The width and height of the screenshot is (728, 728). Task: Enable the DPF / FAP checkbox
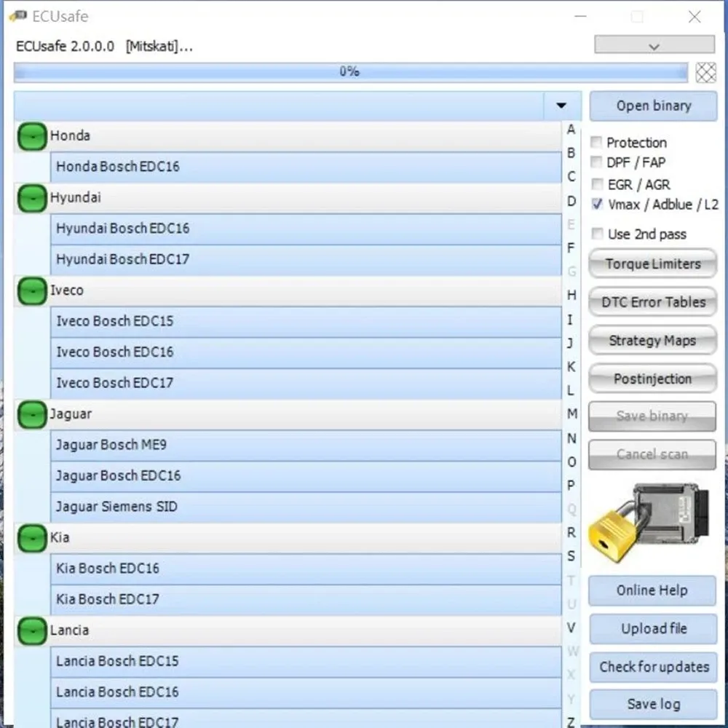pos(597,162)
